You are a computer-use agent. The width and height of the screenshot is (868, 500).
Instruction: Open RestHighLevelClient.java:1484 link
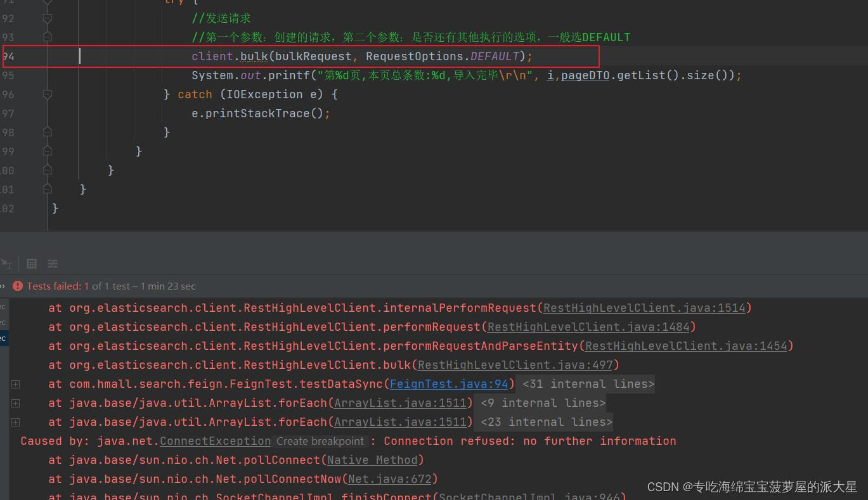click(588, 327)
